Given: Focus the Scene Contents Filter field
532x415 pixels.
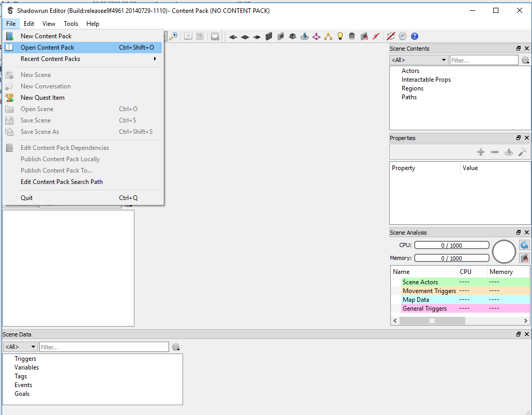Looking at the screenshot, I should (x=484, y=60).
